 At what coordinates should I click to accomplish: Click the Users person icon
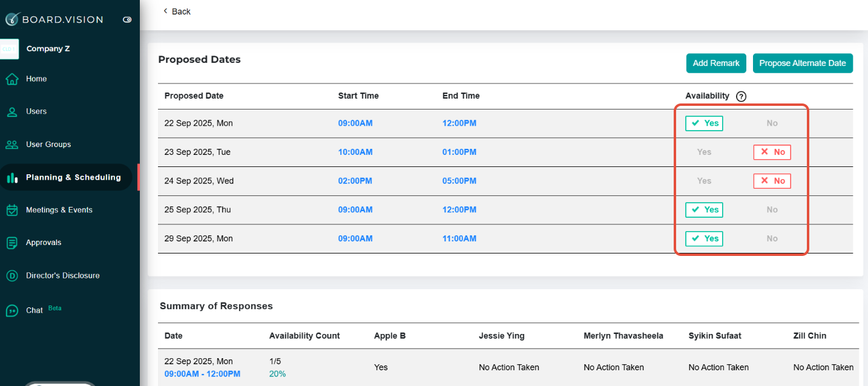[x=12, y=112]
